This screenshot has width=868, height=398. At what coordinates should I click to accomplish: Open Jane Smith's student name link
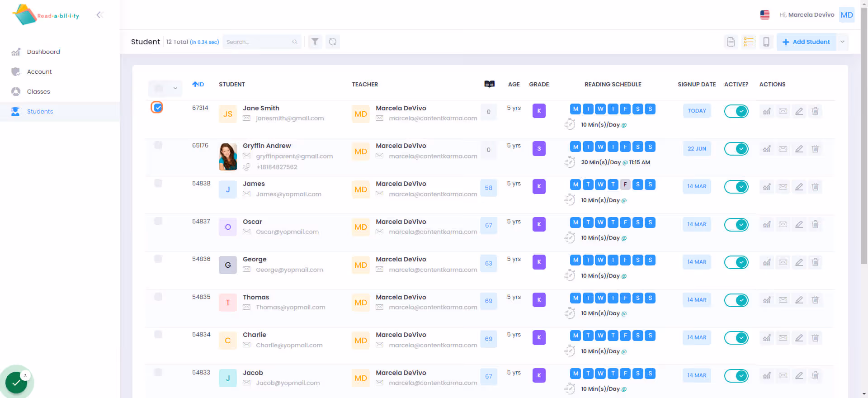pos(261,108)
